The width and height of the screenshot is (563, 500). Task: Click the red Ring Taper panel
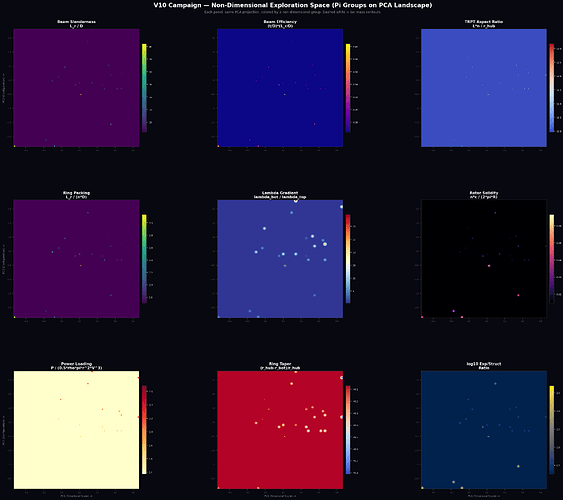(x=280, y=430)
